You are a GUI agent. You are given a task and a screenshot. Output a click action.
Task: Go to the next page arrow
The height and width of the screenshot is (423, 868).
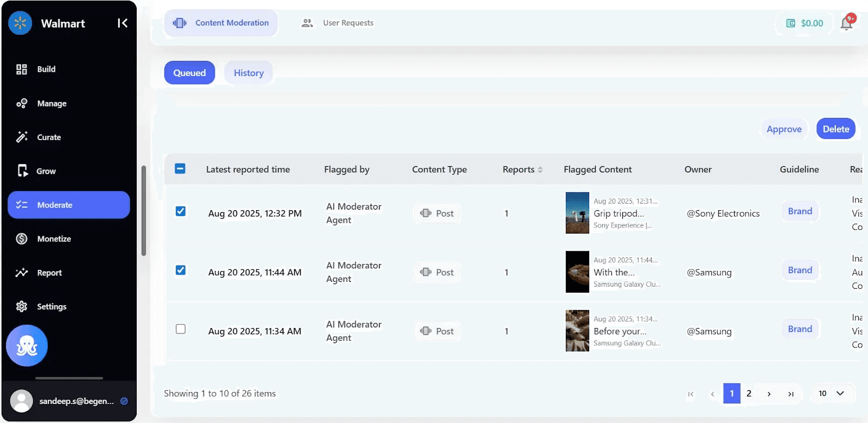(769, 394)
